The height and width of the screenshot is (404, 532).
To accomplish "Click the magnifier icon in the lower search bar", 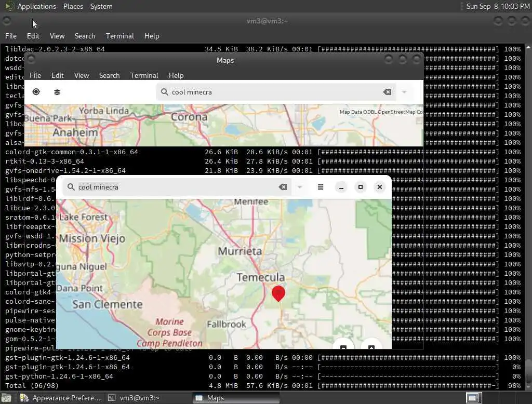I will [x=71, y=187].
